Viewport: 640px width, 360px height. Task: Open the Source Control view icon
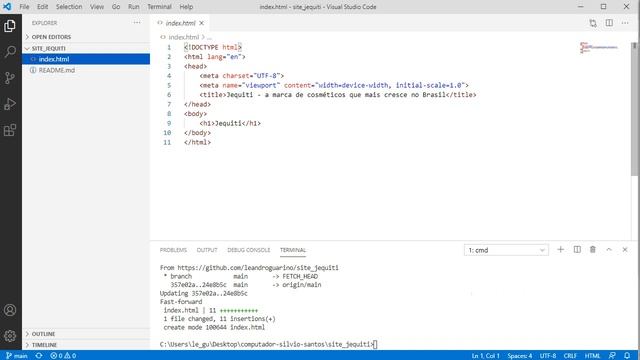pyautogui.click(x=10, y=78)
